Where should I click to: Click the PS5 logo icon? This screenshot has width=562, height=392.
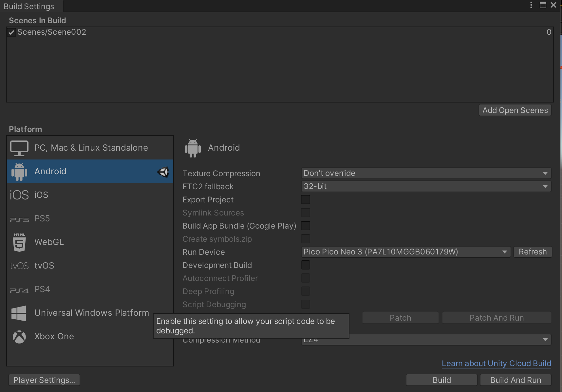pyautogui.click(x=19, y=220)
